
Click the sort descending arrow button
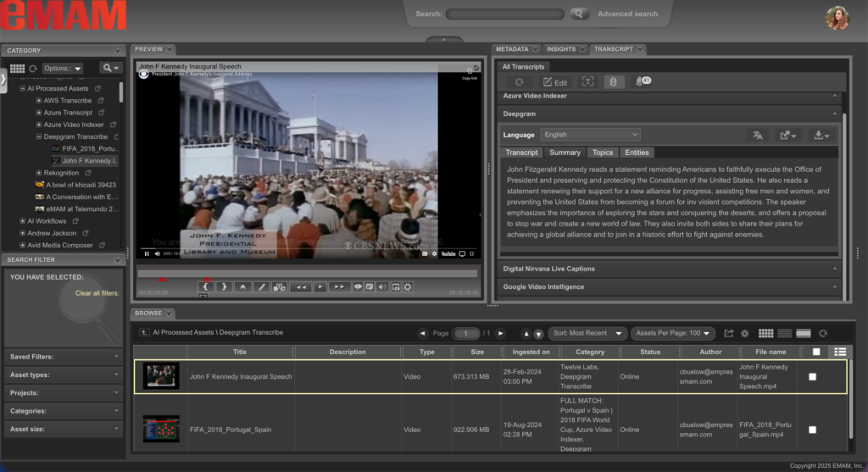(538, 334)
